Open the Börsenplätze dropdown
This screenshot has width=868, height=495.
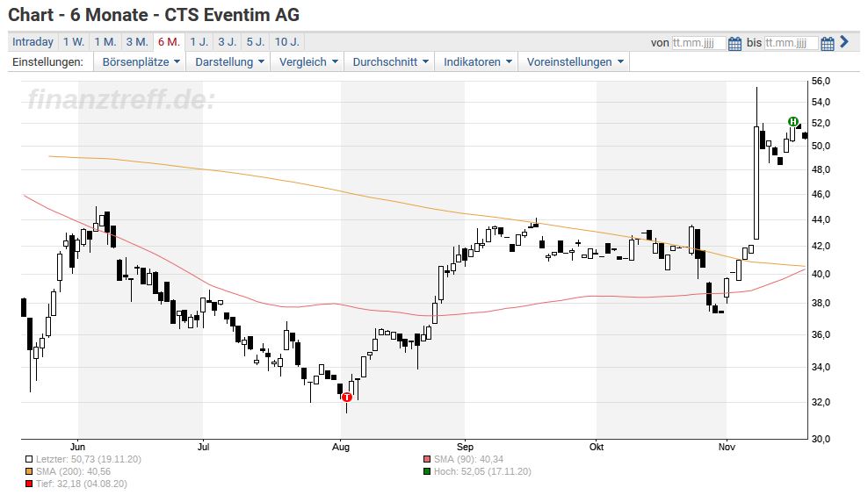pyautogui.click(x=141, y=62)
